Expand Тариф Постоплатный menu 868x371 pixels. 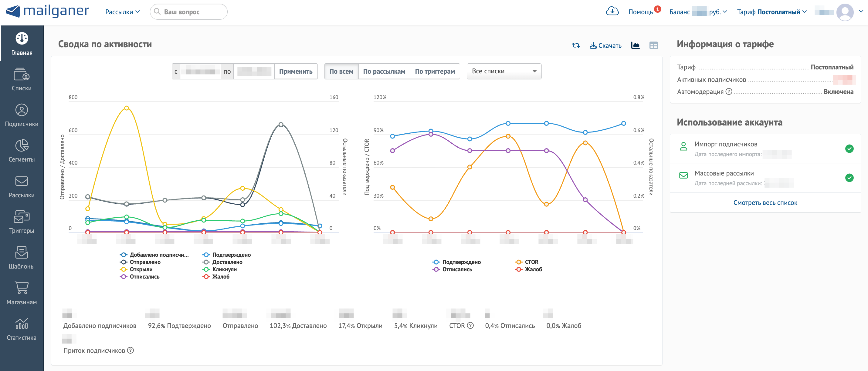tap(771, 12)
